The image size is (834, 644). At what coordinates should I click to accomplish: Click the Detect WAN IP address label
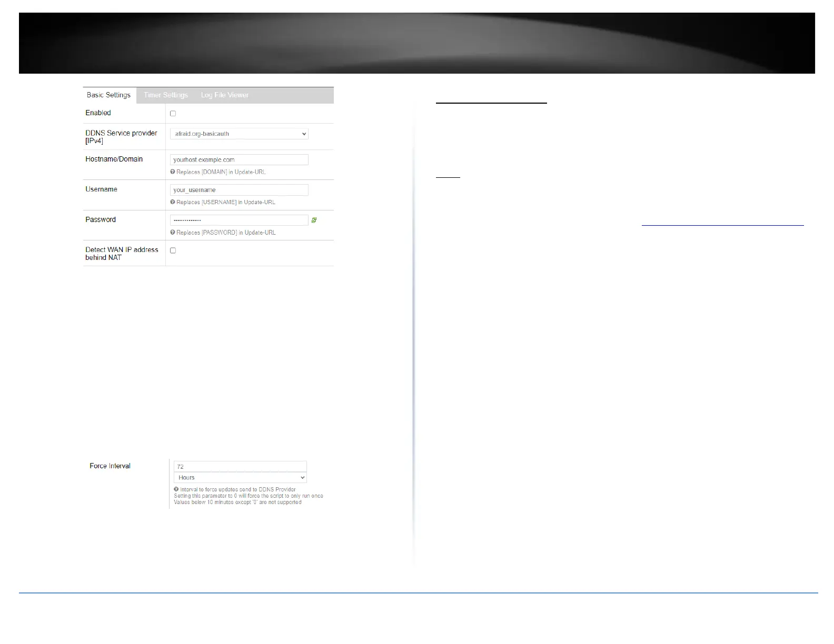coord(122,254)
